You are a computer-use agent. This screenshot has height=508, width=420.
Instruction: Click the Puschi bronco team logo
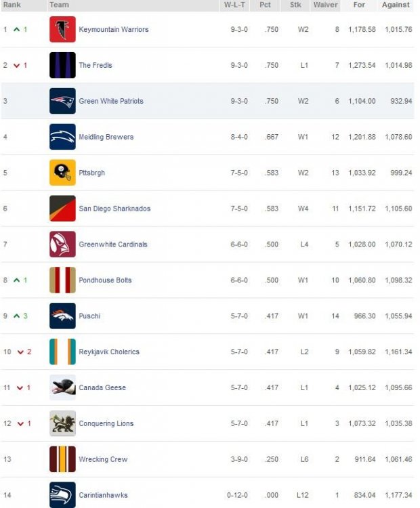[x=62, y=316]
